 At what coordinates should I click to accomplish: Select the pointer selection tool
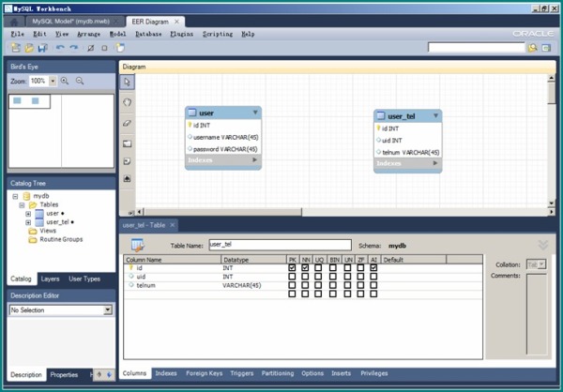click(127, 82)
